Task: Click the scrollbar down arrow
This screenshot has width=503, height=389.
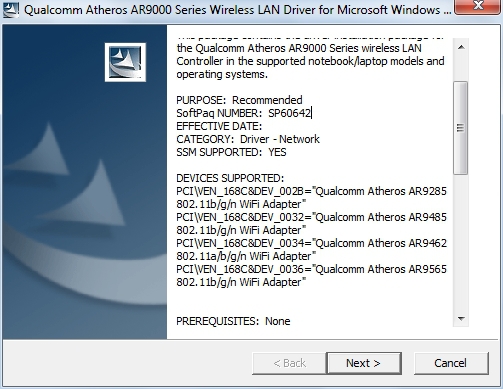Action: pyautogui.click(x=461, y=319)
